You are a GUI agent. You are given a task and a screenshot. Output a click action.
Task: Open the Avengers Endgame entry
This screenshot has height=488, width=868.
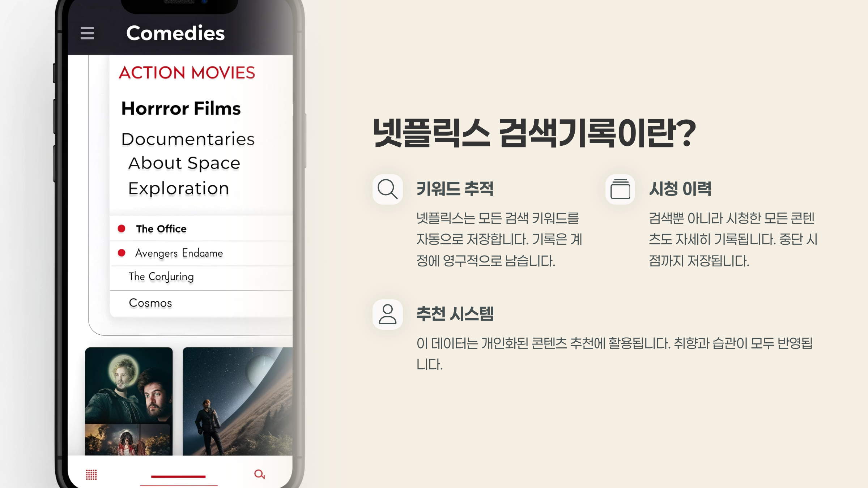201,253
